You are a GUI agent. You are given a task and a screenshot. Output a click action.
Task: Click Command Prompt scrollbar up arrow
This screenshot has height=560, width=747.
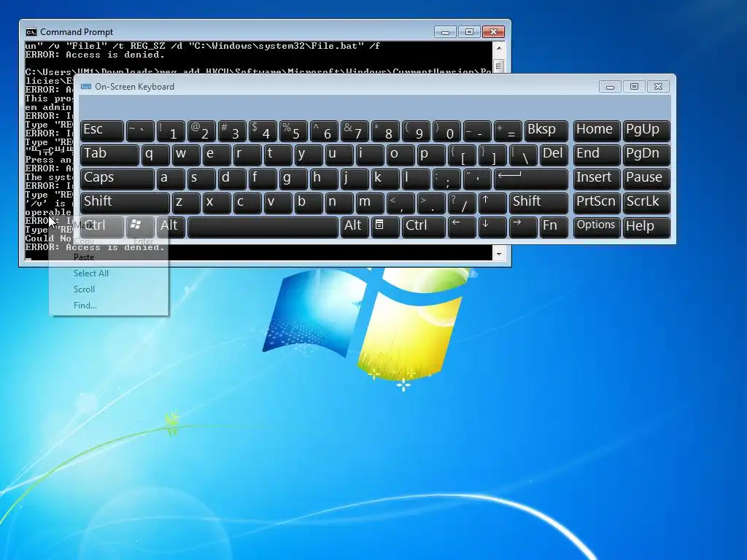[x=499, y=48]
